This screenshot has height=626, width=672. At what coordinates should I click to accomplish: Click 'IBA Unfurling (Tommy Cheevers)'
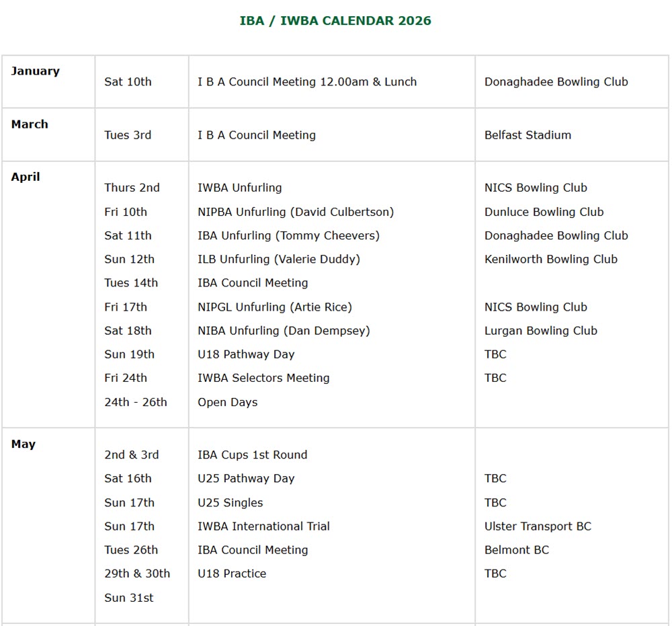point(288,236)
